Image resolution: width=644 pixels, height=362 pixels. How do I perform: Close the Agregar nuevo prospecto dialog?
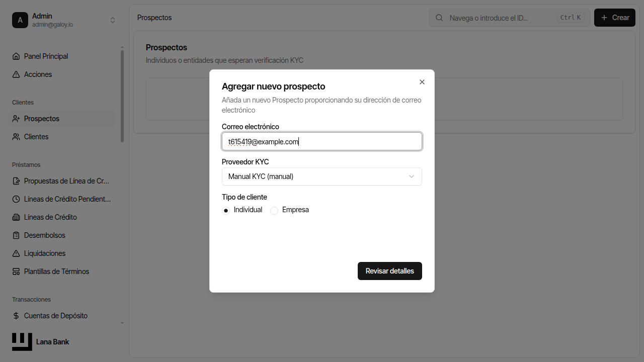click(422, 82)
